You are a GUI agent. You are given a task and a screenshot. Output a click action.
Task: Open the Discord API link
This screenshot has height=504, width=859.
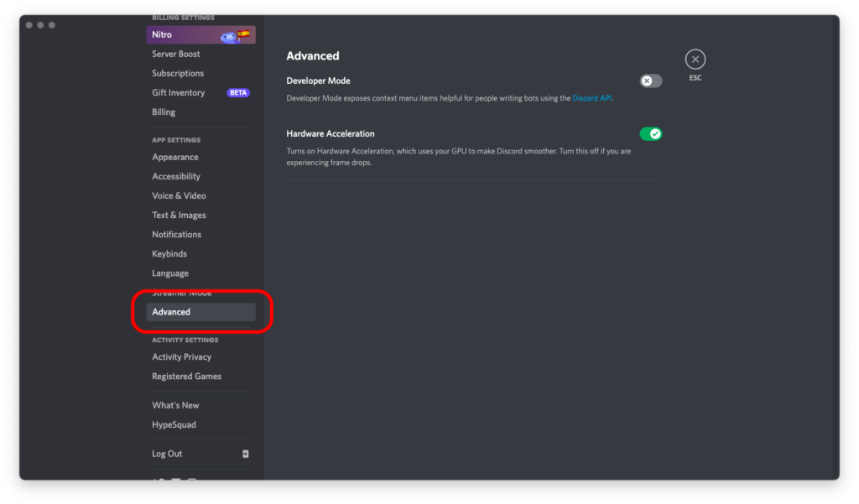pos(591,98)
